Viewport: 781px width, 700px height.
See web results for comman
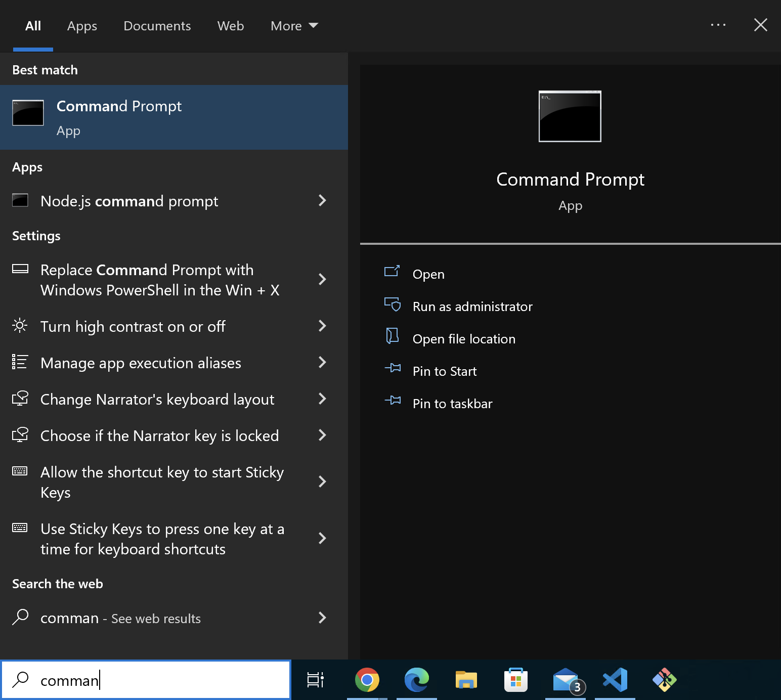tap(120, 618)
